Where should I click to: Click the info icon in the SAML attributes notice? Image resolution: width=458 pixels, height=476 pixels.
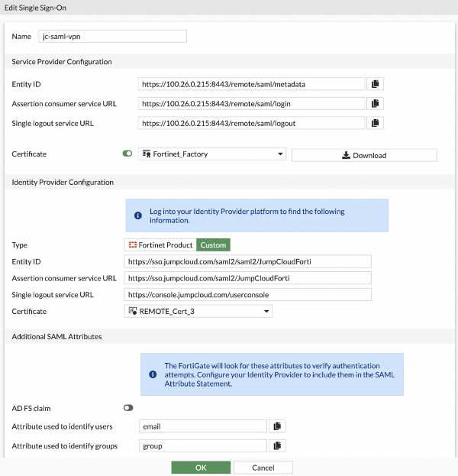154,374
